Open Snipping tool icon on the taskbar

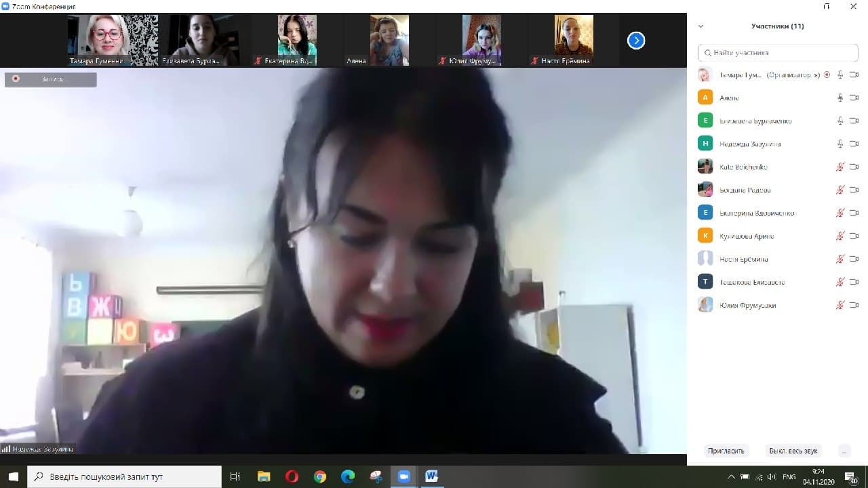[x=376, y=476]
